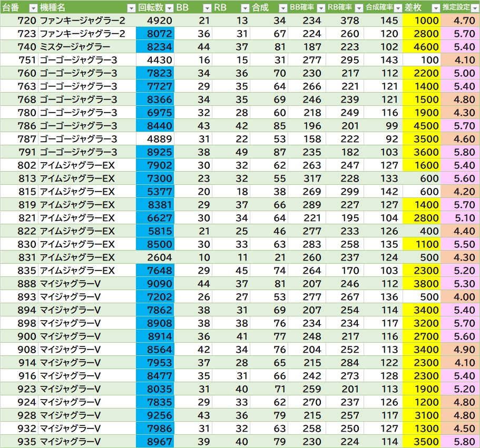Select RB cell 49 in row 791

[231, 152]
